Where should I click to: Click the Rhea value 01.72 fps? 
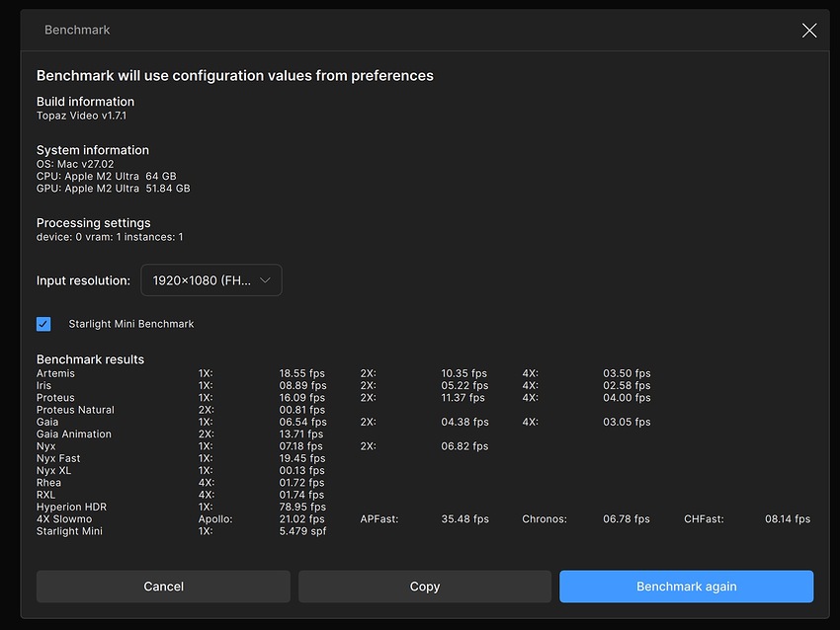[301, 483]
